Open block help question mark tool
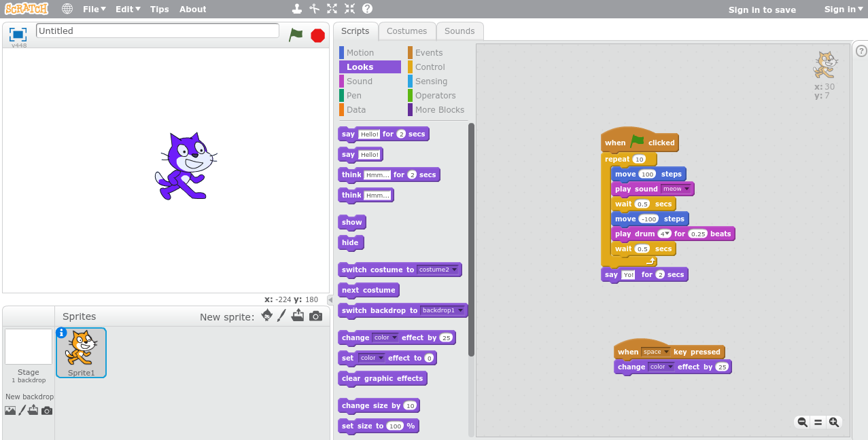This screenshot has height=440, width=868. tap(367, 9)
